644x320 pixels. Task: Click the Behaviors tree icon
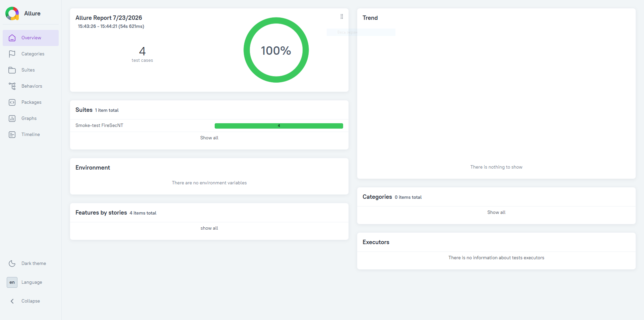[12, 86]
